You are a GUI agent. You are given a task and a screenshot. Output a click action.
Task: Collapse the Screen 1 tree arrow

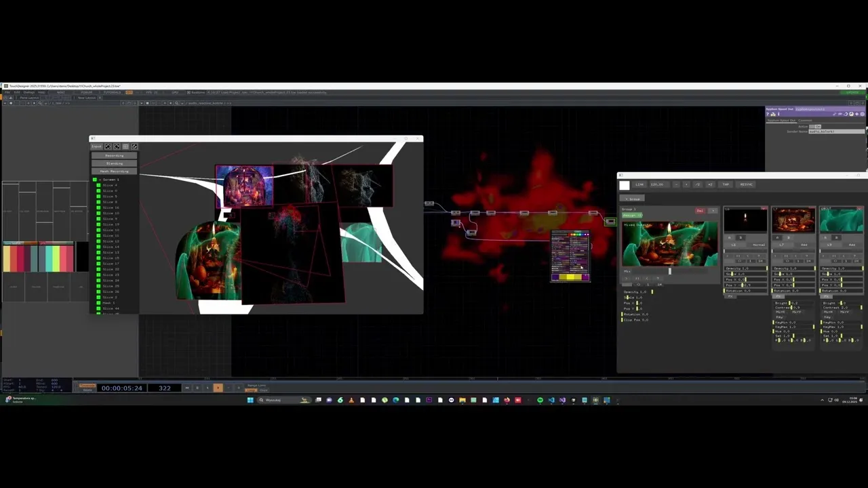(x=100, y=180)
